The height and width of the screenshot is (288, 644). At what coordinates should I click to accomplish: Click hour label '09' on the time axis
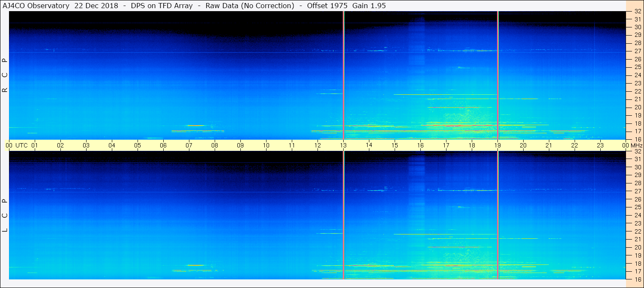[240, 145]
